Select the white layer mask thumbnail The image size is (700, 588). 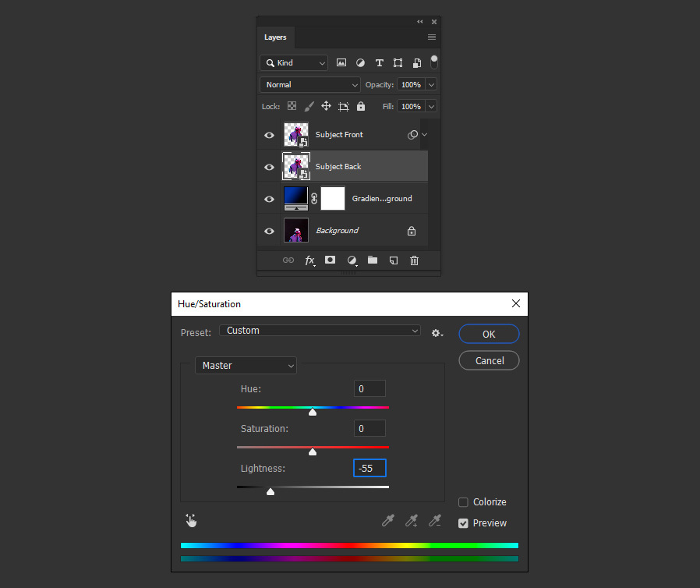click(x=333, y=198)
